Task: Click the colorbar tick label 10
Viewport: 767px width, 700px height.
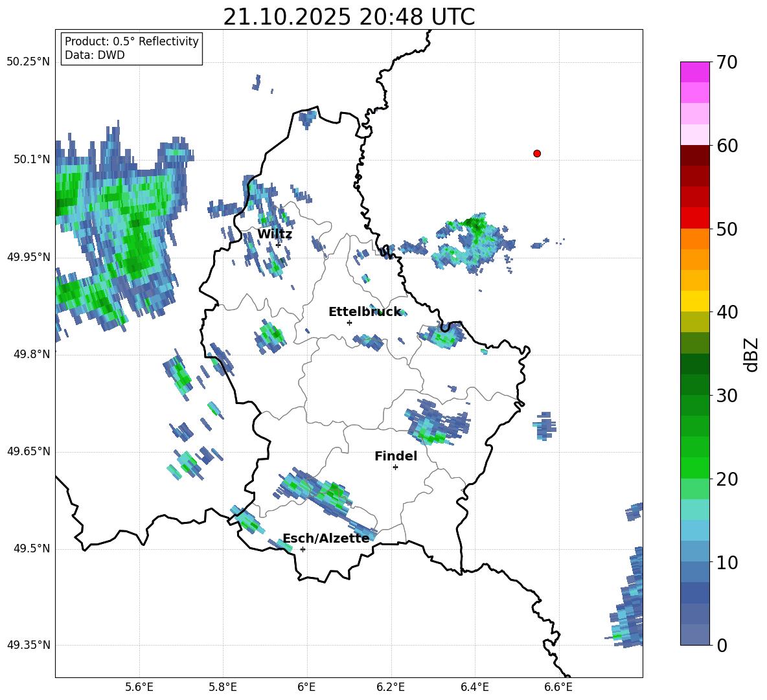Action: tap(727, 562)
